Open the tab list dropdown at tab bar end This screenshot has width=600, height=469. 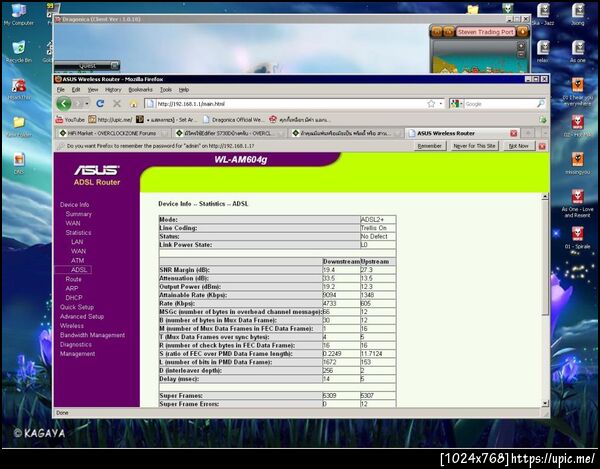(x=545, y=133)
